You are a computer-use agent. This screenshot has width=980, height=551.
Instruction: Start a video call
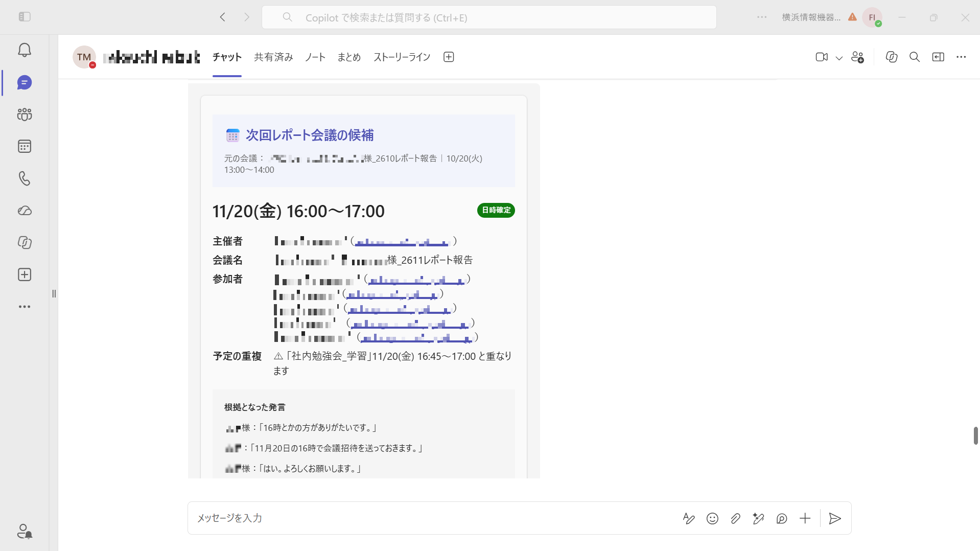[x=822, y=57]
